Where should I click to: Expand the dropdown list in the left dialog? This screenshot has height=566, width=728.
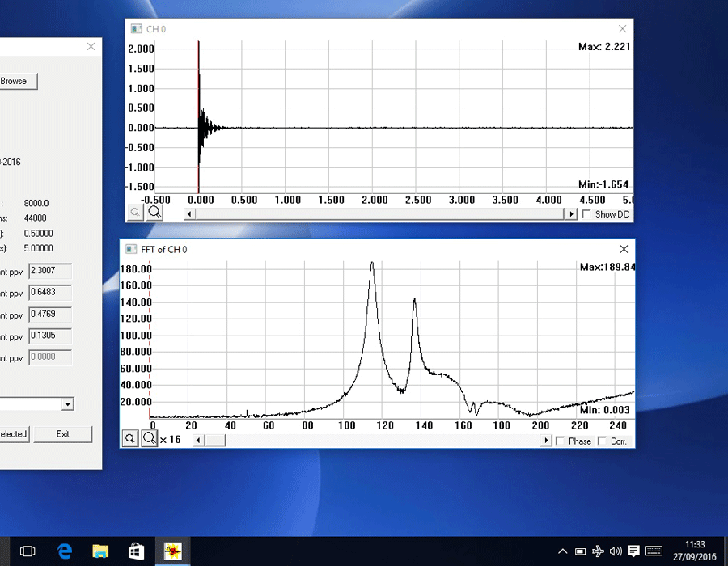click(x=67, y=403)
